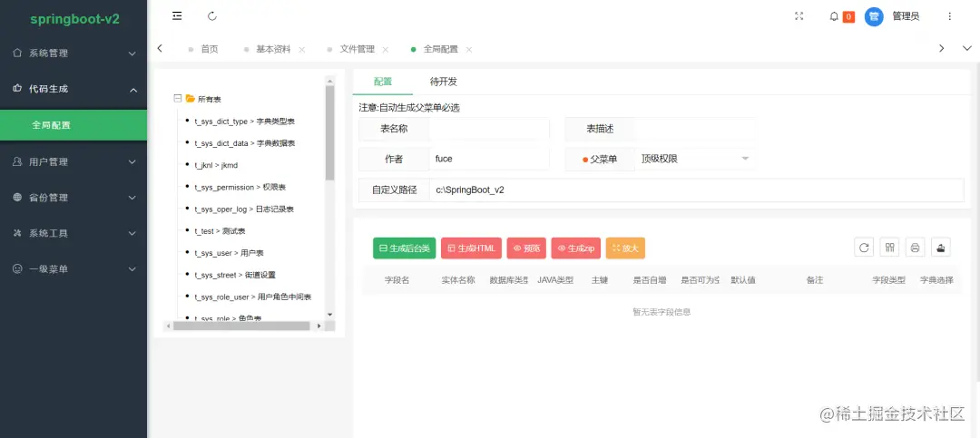Click the 所有表 folder icon

pyautogui.click(x=191, y=99)
